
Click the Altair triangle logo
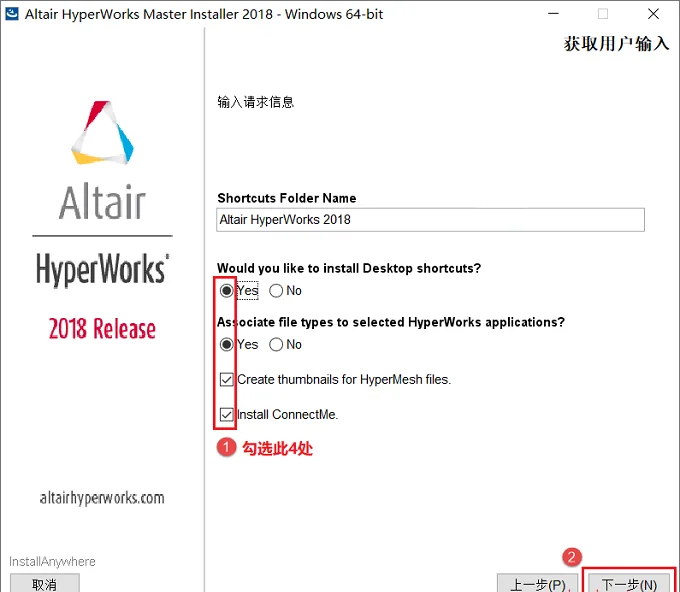click(x=102, y=133)
